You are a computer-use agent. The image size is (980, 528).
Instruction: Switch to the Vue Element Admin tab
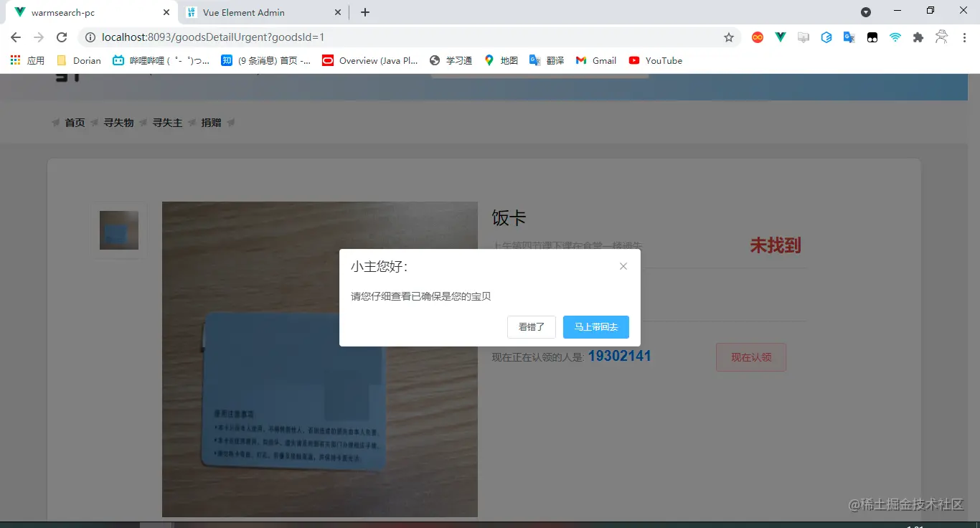(263, 12)
